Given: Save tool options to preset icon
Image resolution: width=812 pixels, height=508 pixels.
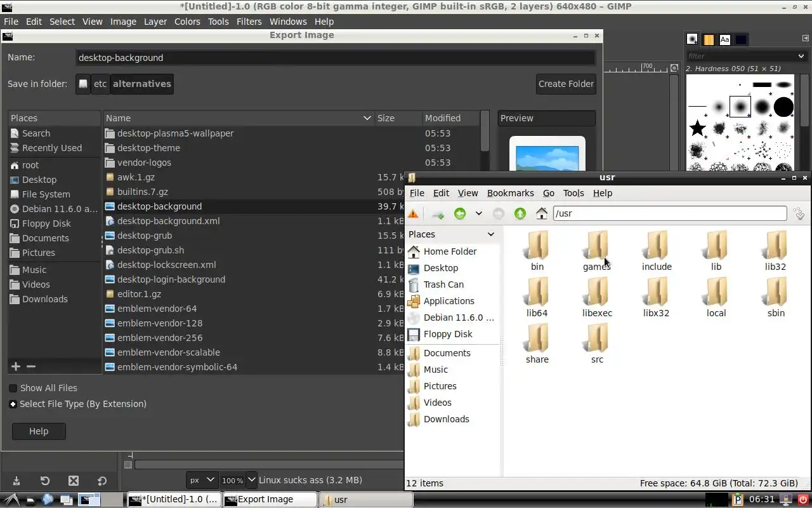Looking at the screenshot, I should click(16, 481).
